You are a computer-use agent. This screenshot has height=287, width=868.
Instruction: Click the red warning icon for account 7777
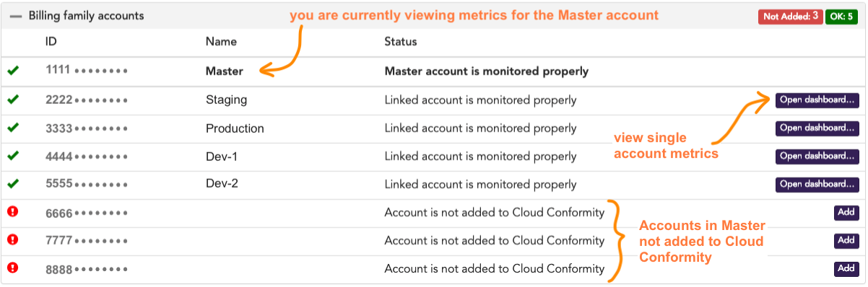[12, 239]
